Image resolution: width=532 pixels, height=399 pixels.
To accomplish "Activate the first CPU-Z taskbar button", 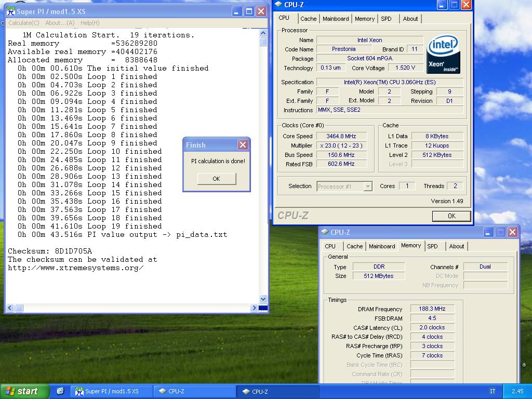I will coord(194,391).
